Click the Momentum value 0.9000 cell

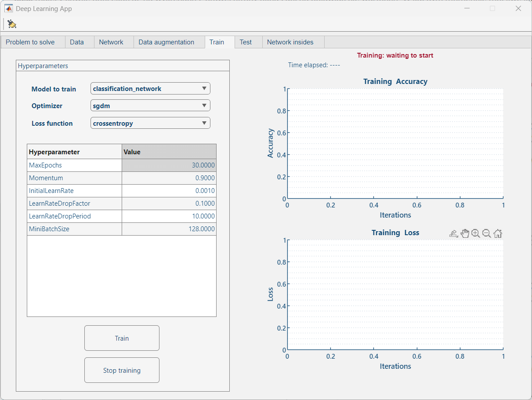pos(169,178)
